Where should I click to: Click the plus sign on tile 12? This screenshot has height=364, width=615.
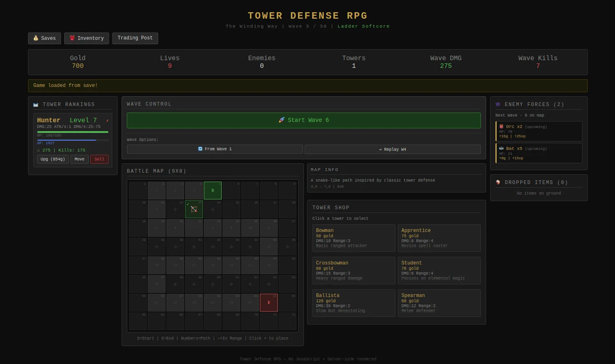tap(175, 210)
